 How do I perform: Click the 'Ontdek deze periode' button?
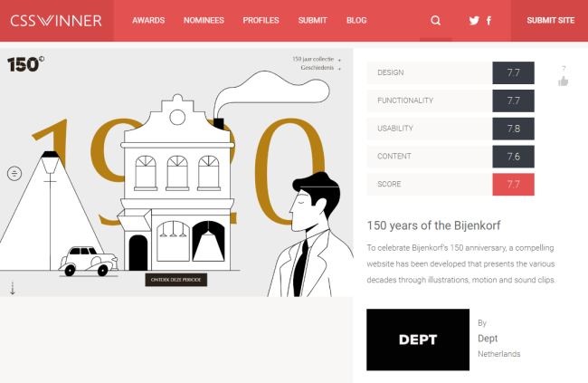[176, 280]
